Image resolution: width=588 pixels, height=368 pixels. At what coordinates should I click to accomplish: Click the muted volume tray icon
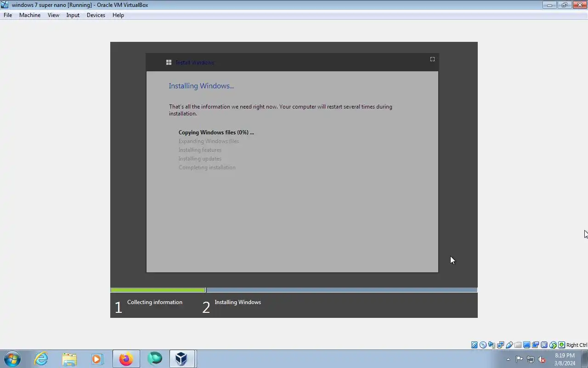[x=542, y=359]
